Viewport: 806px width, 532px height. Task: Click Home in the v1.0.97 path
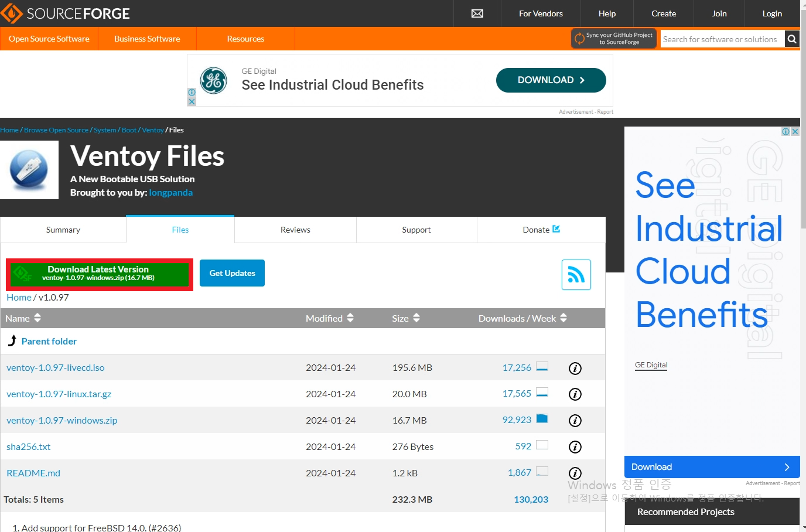point(19,297)
